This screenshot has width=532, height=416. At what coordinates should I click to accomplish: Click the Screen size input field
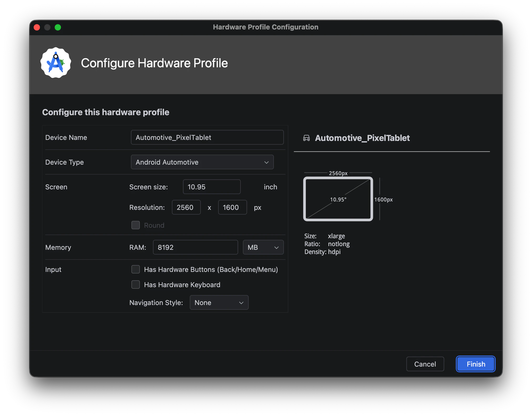coord(212,187)
